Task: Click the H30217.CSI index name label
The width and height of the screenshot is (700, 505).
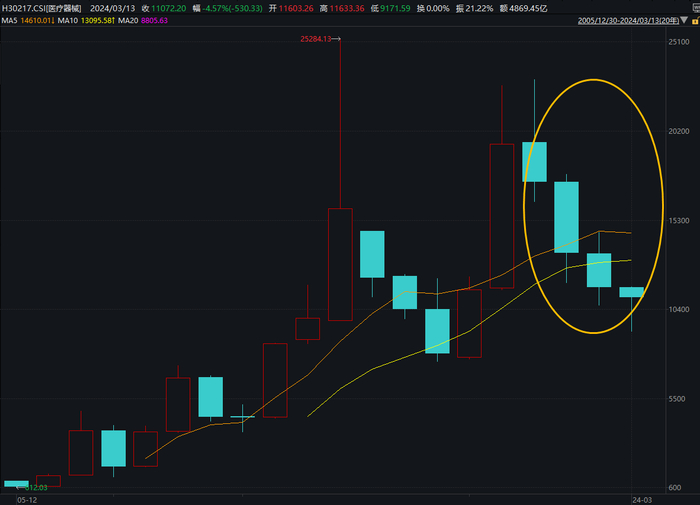Action: click(x=42, y=8)
